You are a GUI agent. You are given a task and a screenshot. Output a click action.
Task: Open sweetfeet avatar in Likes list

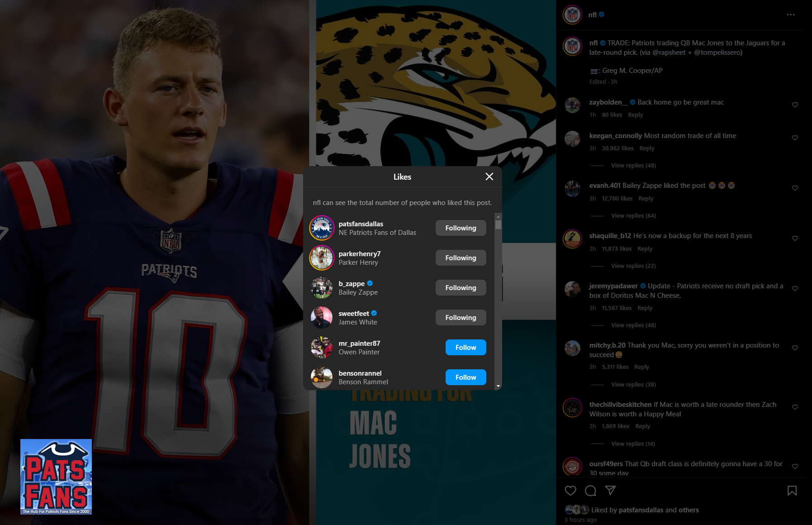(x=322, y=317)
